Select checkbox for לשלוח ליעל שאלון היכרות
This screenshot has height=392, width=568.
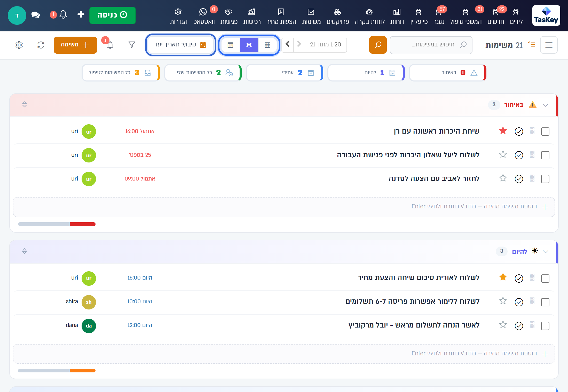point(545,155)
